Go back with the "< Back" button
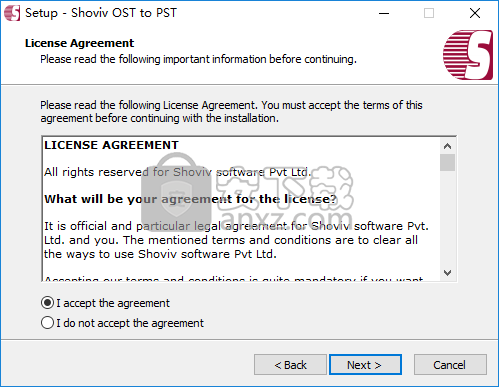499x387 pixels. pos(290,365)
